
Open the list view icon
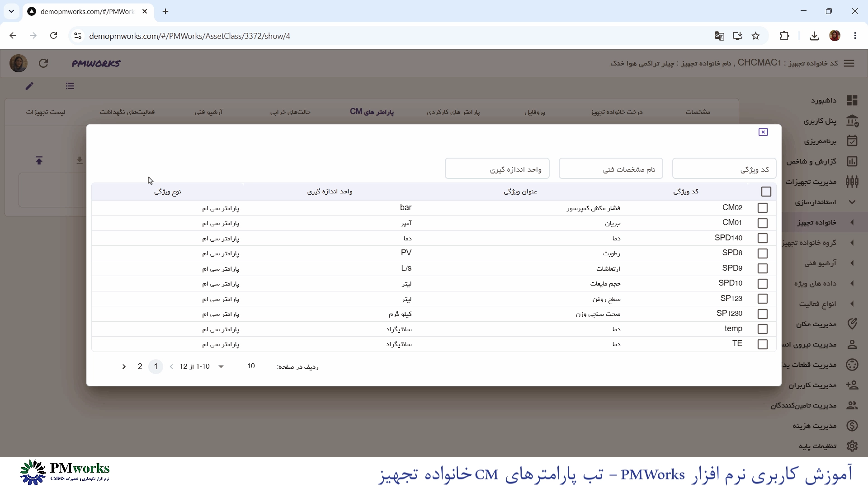(x=70, y=86)
